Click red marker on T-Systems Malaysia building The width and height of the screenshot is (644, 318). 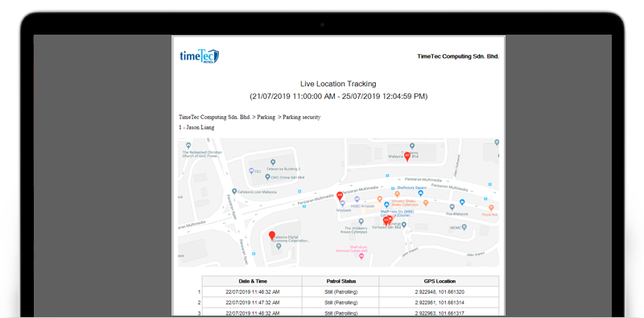point(407,156)
